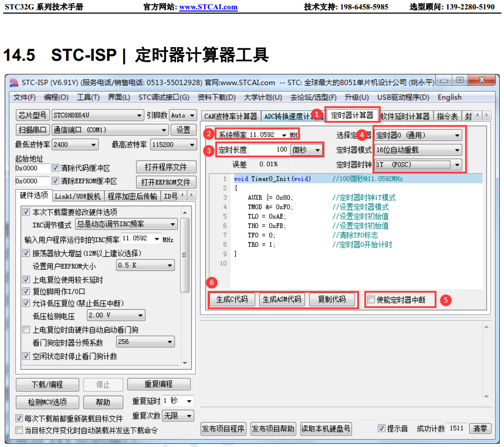
Task: Switch to the 定时器计算器 tab
Action: pos(352,115)
